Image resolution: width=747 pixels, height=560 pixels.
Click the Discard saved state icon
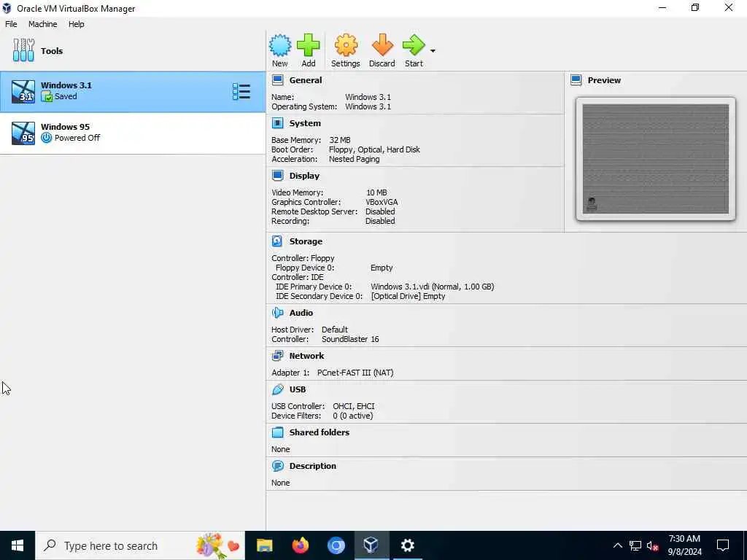382,46
